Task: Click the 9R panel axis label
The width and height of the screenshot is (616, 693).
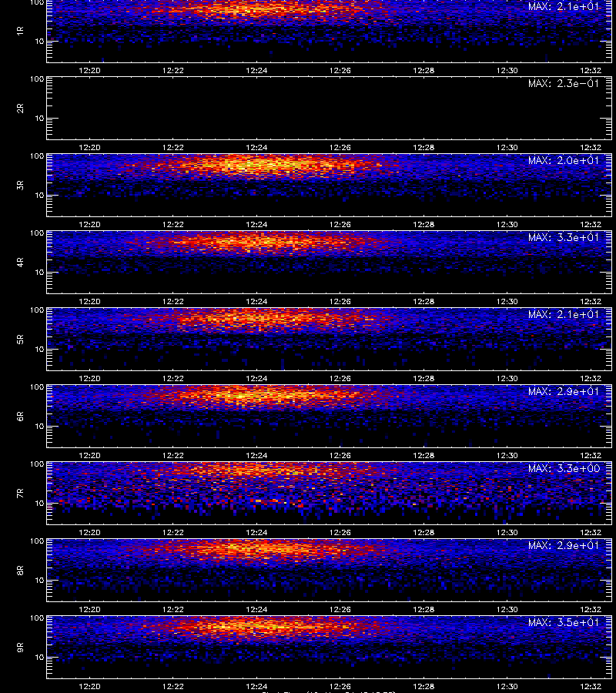Action: (20, 647)
